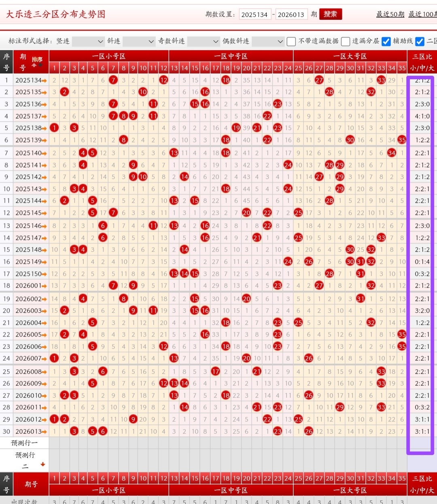Click the orange arrow beside issue 2026013

tap(44, 432)
